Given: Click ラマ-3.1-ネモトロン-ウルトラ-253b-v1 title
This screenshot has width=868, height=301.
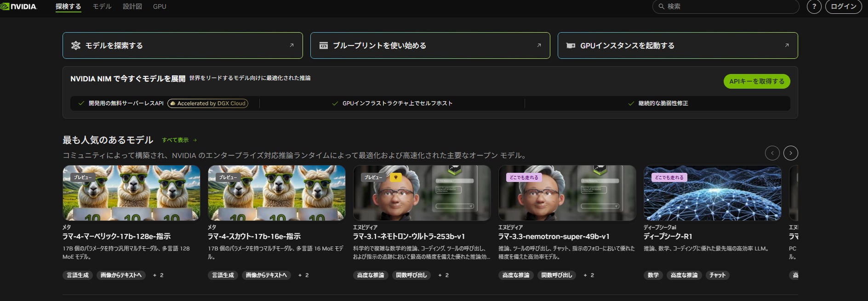Looking at the screenshot, I should tap(409, 237).
